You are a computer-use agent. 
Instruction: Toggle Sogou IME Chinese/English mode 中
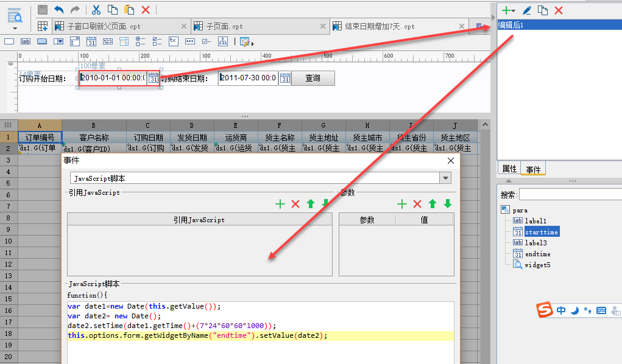click(561, 310)
